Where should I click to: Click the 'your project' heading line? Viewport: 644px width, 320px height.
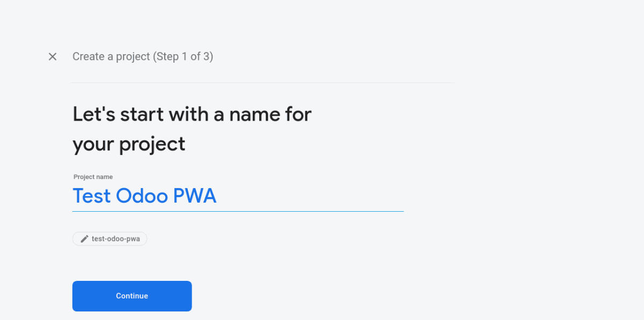[x=129, y=144]
